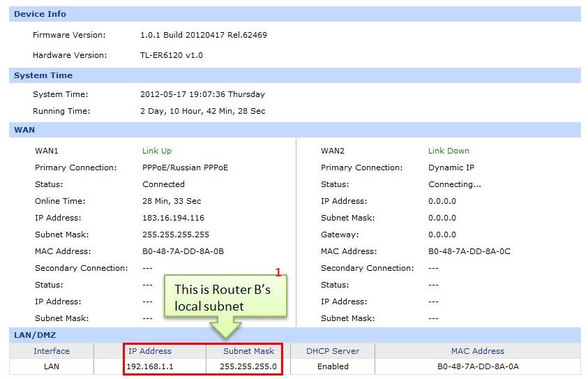Screen dimensions: 588x379
Task: Select LAN subnet mask 255.255.255.0
Action: tap(248, 366)
